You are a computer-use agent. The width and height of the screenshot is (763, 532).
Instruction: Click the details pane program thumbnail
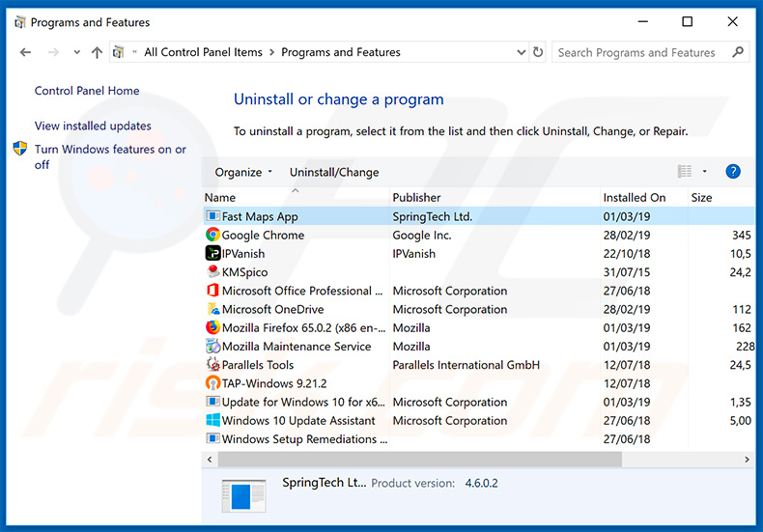[243, 496]
